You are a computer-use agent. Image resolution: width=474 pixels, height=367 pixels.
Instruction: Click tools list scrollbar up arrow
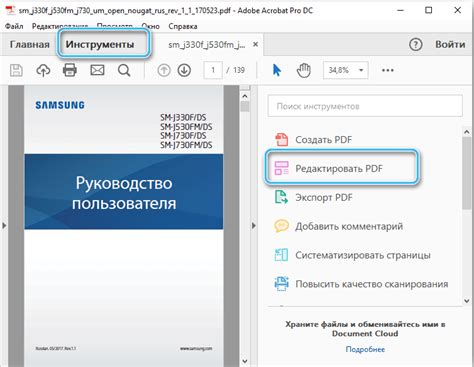click(x=467, y=132)
